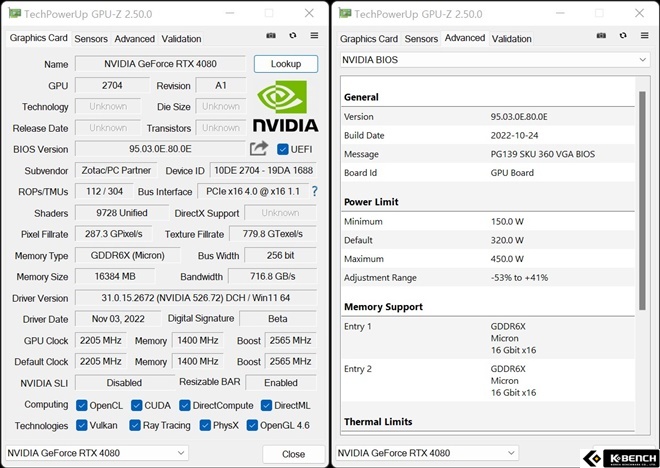The height and width of the screenshot is (468, 660).
Task: Click the ROPs/TMUs field 112 / 304
Action: 104,191
